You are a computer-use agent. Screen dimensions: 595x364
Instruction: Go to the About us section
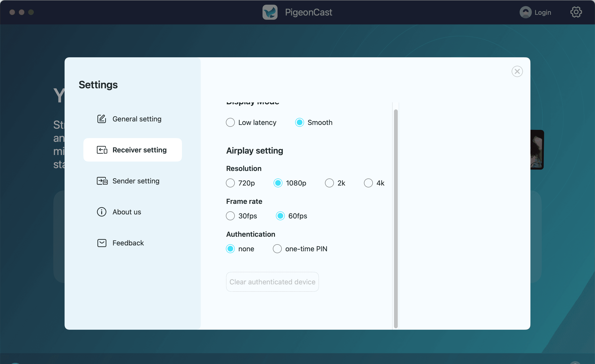[132, 212]
